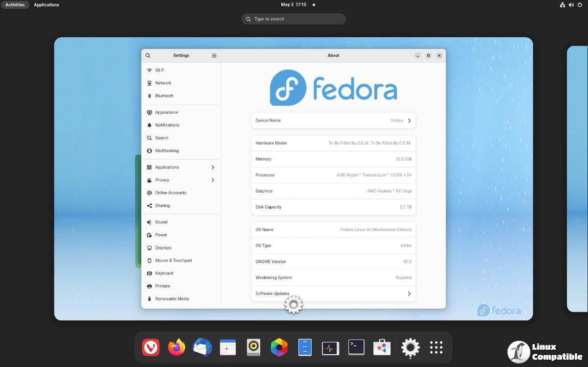The image size is (588, 367).
Task: Open the search bar in Settings
Action: pyautogui.click(x=148, y=55)
